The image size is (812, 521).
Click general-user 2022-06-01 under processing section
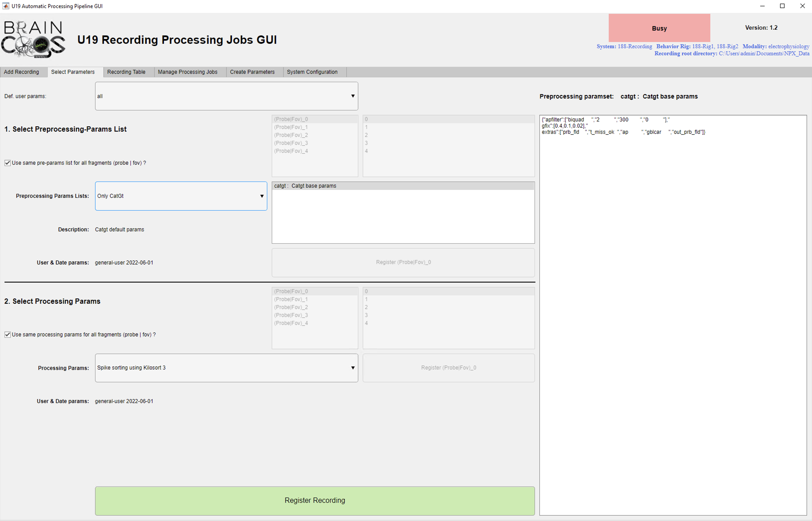click(x=124, y=401)
